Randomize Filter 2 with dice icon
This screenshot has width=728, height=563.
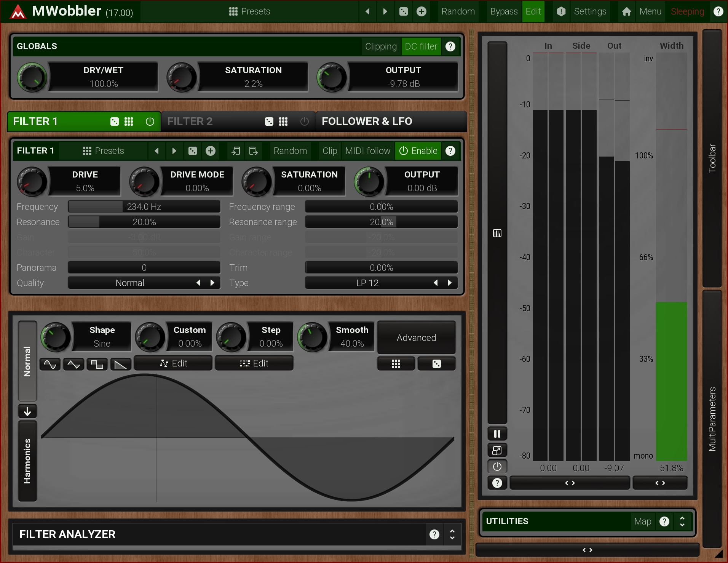point(269,122)
